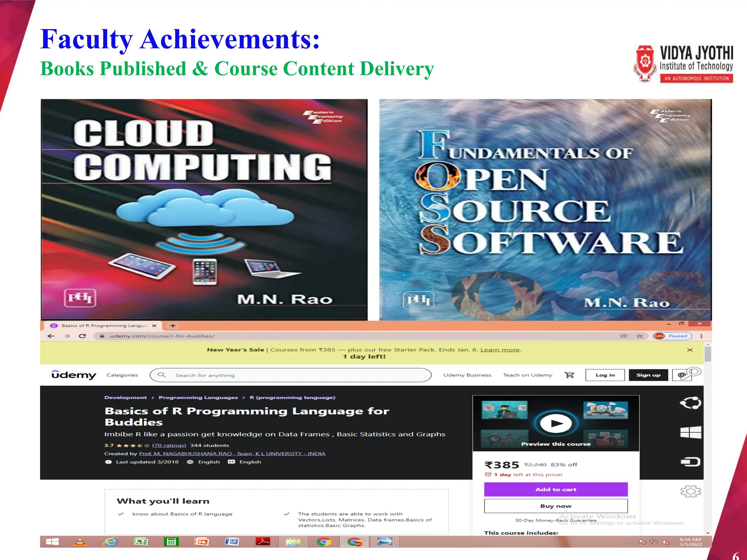747x560 pixels.
Task: Open a new browser tab
Action: point(173,326)
